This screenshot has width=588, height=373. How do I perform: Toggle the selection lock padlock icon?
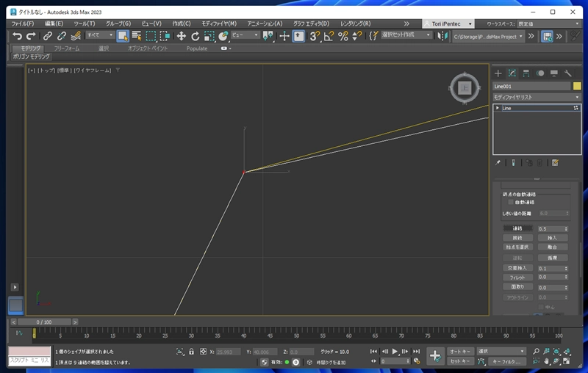pos(191,352)
